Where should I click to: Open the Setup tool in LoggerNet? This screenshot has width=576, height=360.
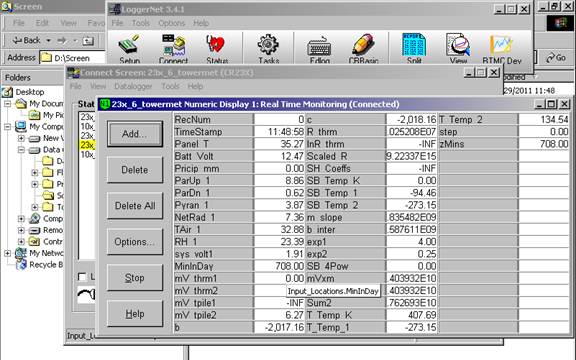click(x=129, y=48)
